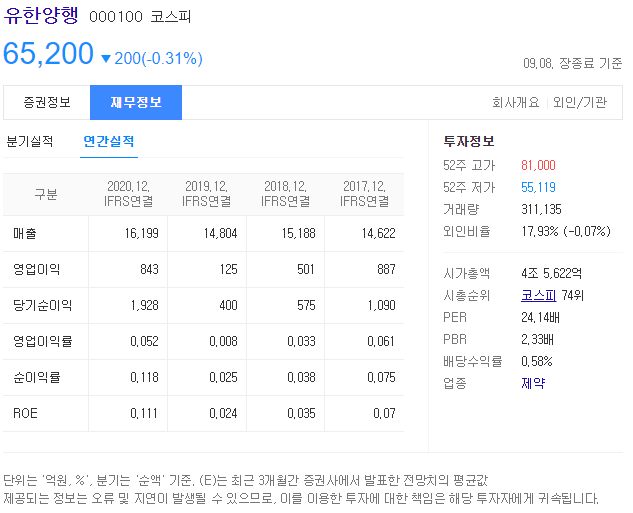Click net income value 575
633x513 pixels.
306,305
